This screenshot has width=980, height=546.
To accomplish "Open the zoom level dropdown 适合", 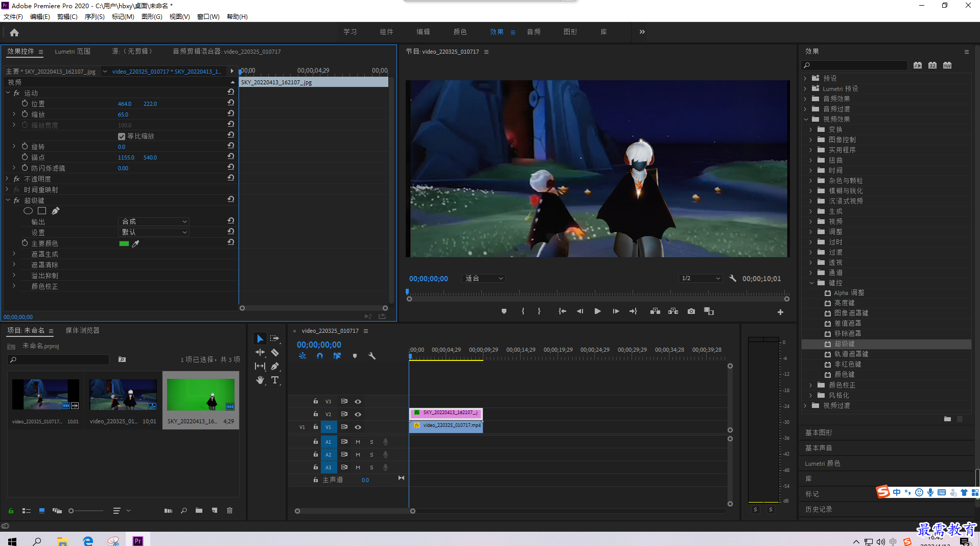I will tap(484, 278).
